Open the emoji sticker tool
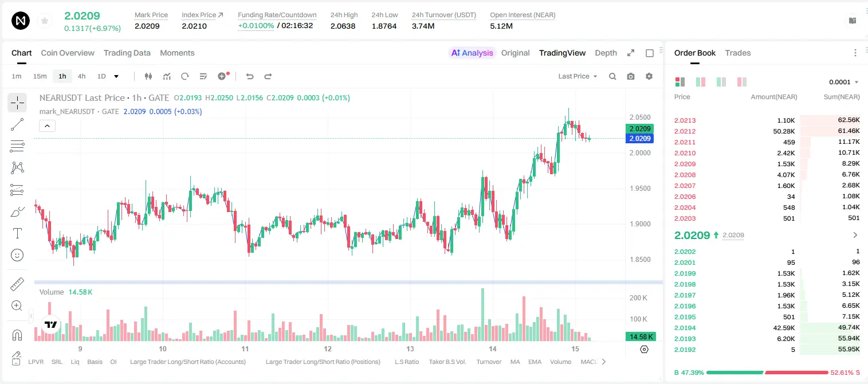 coord(17,255)
